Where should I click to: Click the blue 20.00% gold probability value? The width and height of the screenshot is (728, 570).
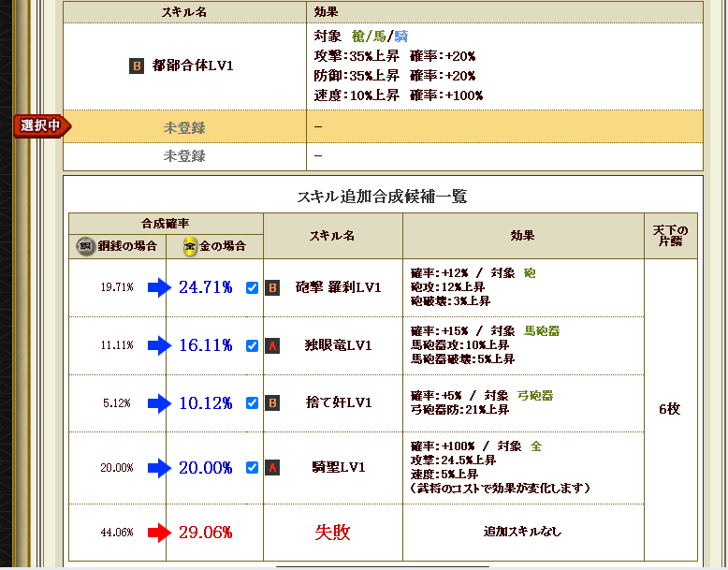click(x=206, y=468)
